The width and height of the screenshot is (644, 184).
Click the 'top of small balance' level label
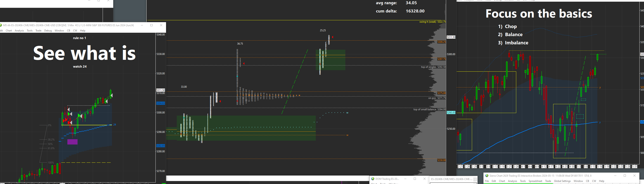tap(425, 109)
